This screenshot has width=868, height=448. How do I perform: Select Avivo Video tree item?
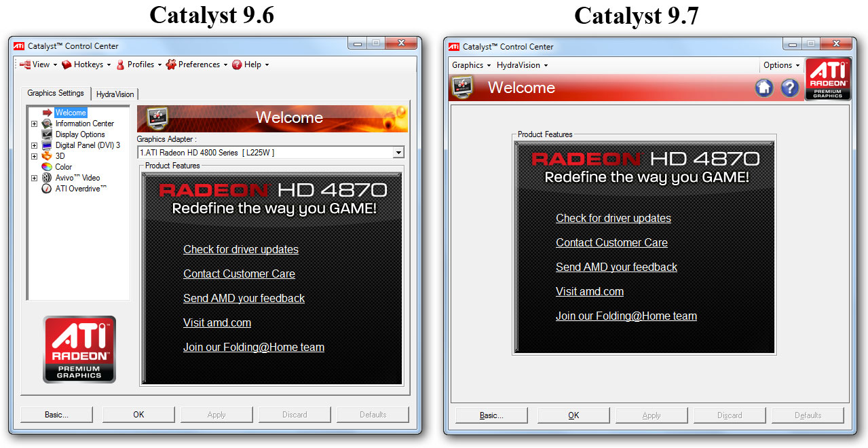coord(78,178)
